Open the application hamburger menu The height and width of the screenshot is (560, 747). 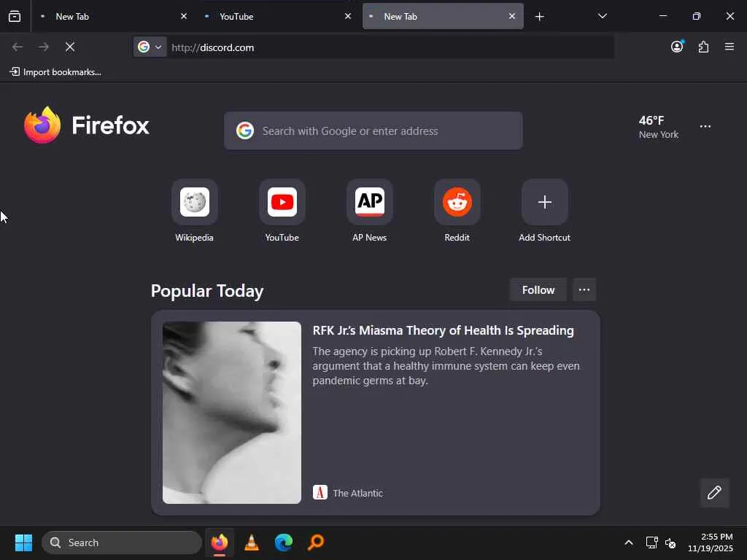(729, 47)
